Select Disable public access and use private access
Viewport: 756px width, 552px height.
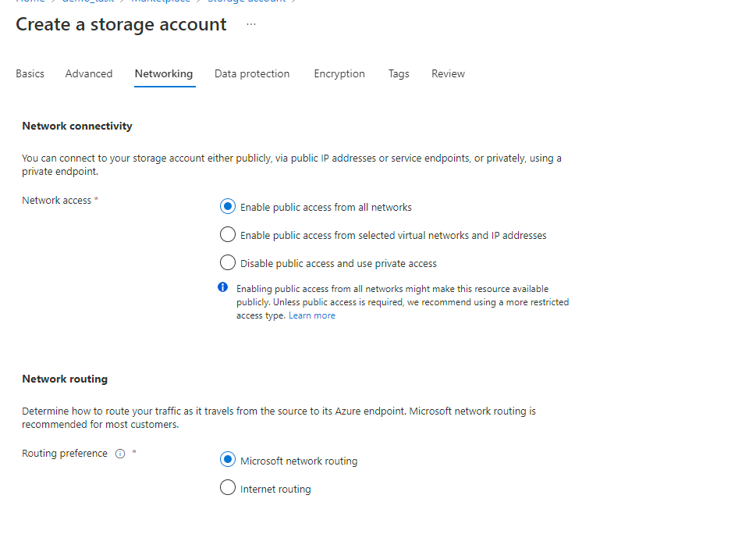(x=228, y=263)
